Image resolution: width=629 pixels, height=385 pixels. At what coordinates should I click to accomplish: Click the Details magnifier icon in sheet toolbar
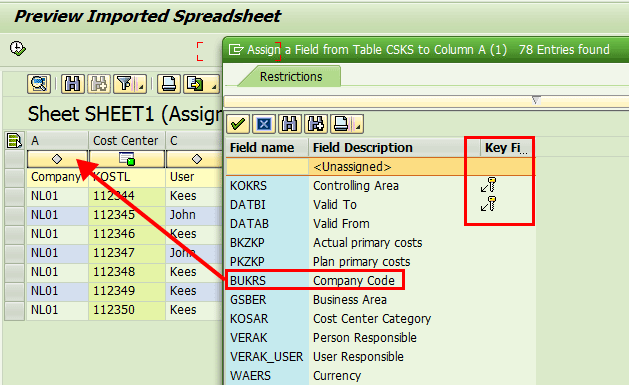tap(39, 84)
